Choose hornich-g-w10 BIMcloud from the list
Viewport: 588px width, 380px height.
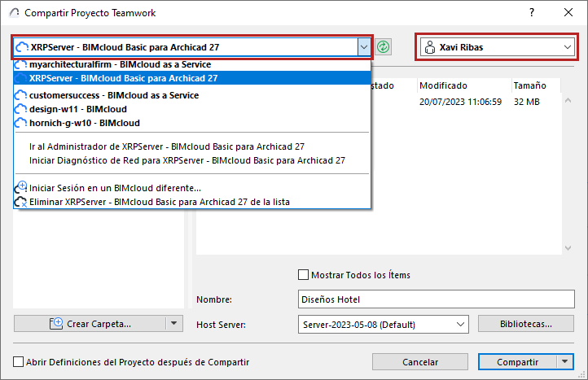[85, 123]
